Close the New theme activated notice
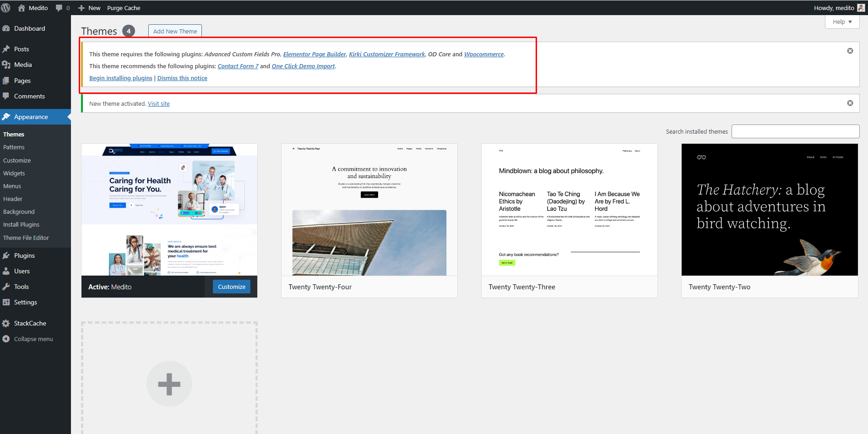868x434 pixels. (x=850, y=103)
